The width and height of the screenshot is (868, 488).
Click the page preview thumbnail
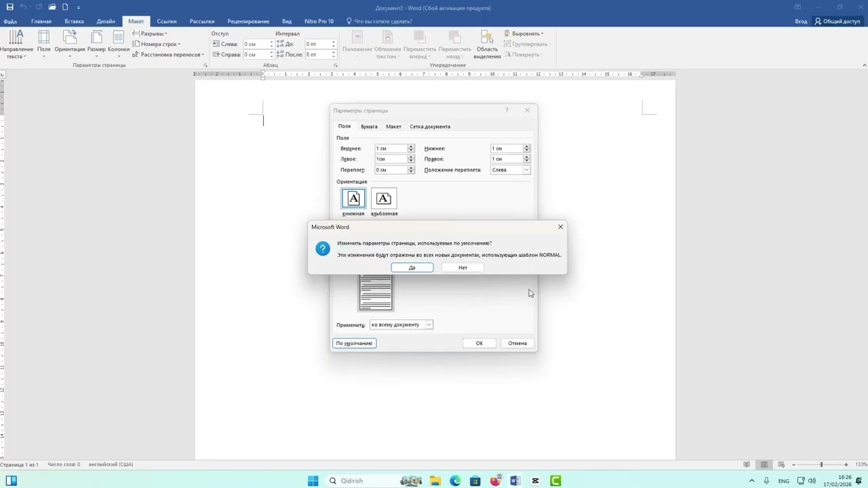click(376, 292)
